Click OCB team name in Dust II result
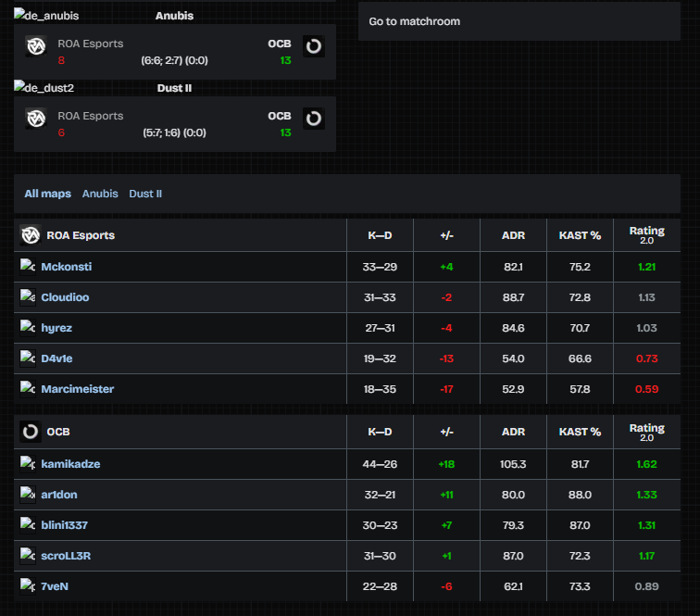The width and height of the screenshot is (700, 616). [280, 116]
